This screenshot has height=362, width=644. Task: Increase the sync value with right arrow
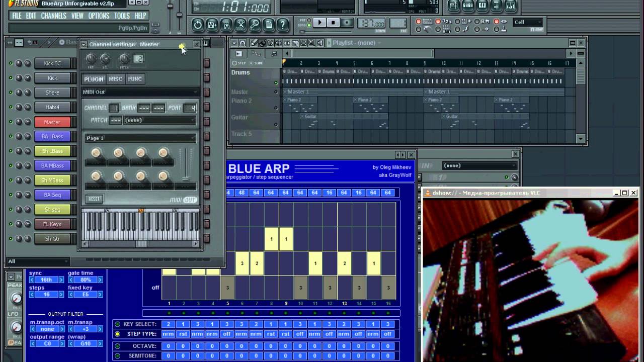62,280
